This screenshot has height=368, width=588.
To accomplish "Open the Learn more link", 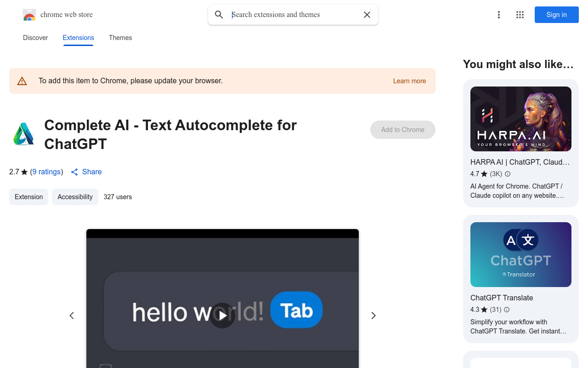I will (x=409, y=81).
